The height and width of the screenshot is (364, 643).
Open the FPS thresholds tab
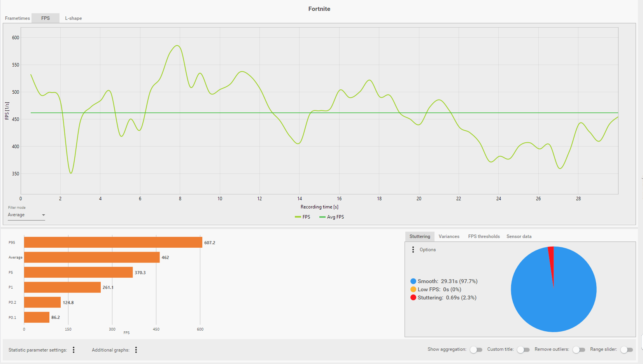[484, 236]
